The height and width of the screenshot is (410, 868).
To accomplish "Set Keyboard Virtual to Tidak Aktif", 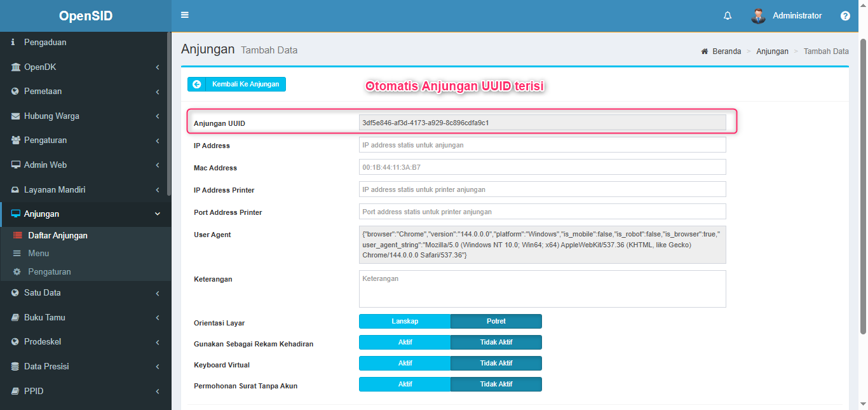I will tap(496, 364).
